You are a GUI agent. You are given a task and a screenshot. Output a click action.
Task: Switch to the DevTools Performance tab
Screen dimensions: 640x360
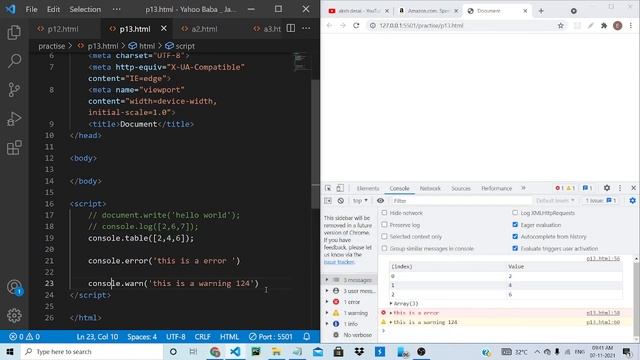[496, 188]
